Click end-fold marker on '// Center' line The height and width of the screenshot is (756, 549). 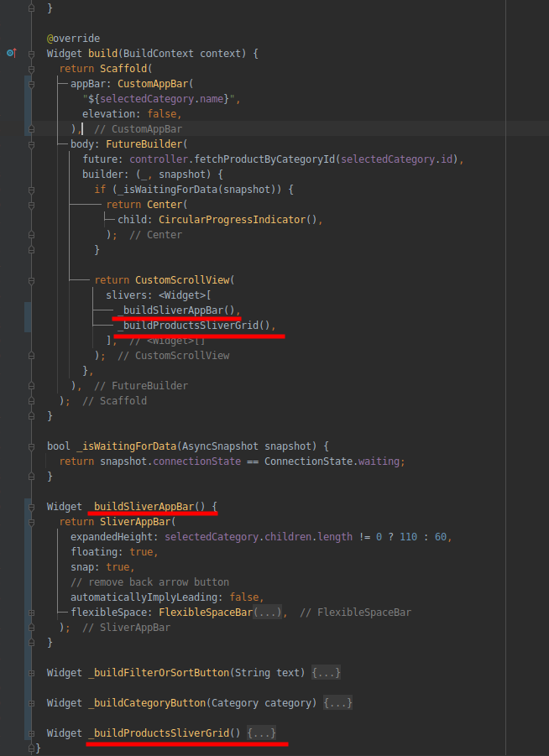tap(31, 235)
